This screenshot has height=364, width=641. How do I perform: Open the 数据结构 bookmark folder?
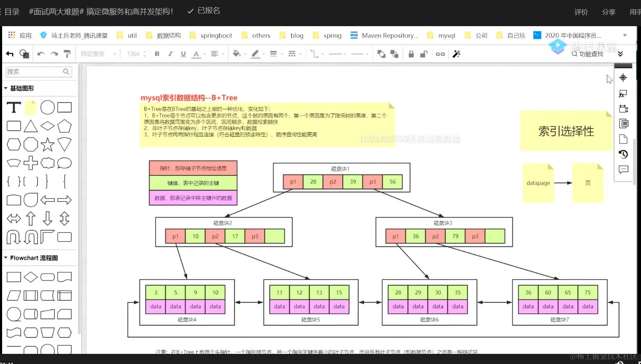(x=163, y=35)
